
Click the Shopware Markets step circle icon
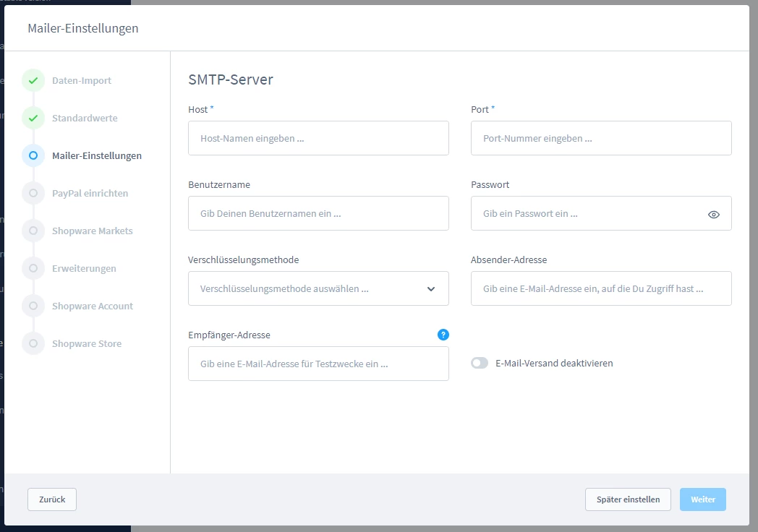[33, 231]
